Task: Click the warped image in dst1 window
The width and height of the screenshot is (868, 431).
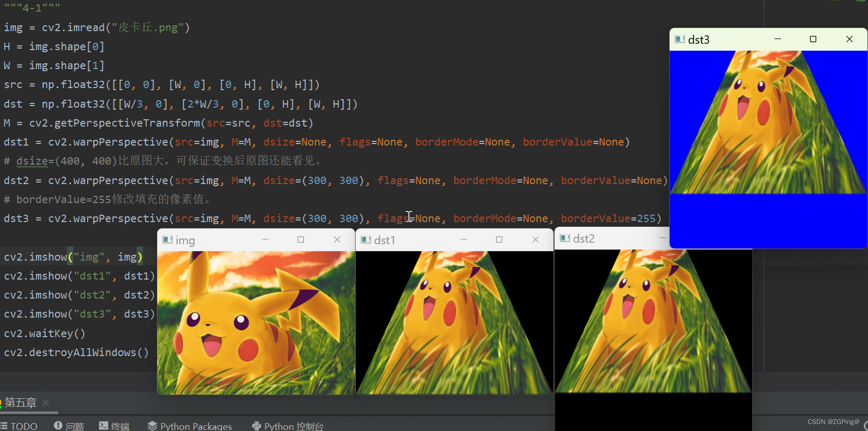Action: click(454, 322)
